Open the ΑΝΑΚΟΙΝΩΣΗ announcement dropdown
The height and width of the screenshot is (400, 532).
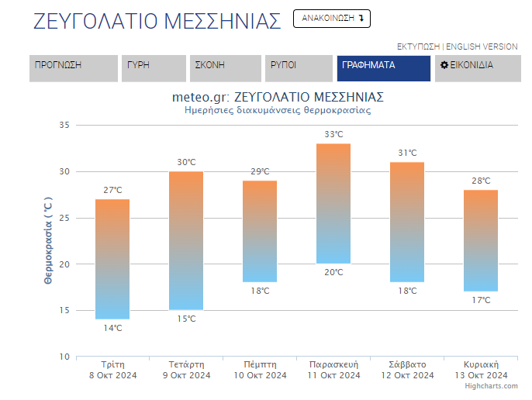click(x=331, y=19)
